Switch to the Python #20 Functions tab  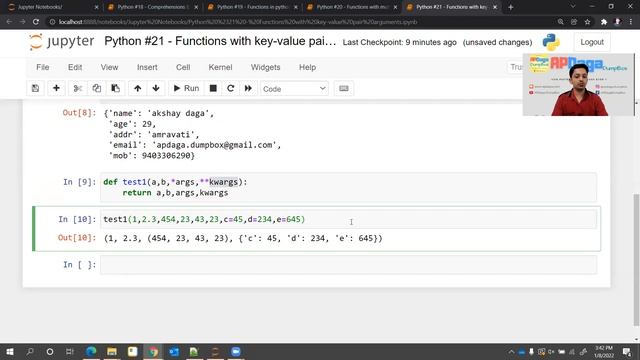click(x=351, y=7)
